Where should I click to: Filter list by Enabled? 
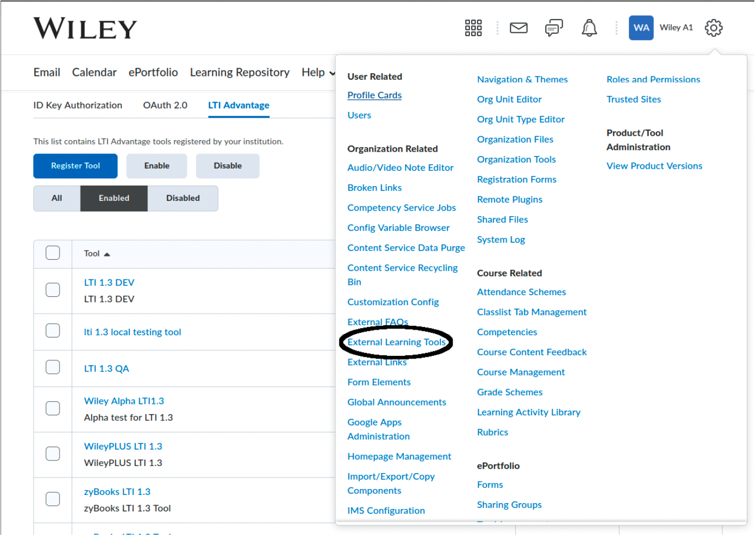coord(114,198)
